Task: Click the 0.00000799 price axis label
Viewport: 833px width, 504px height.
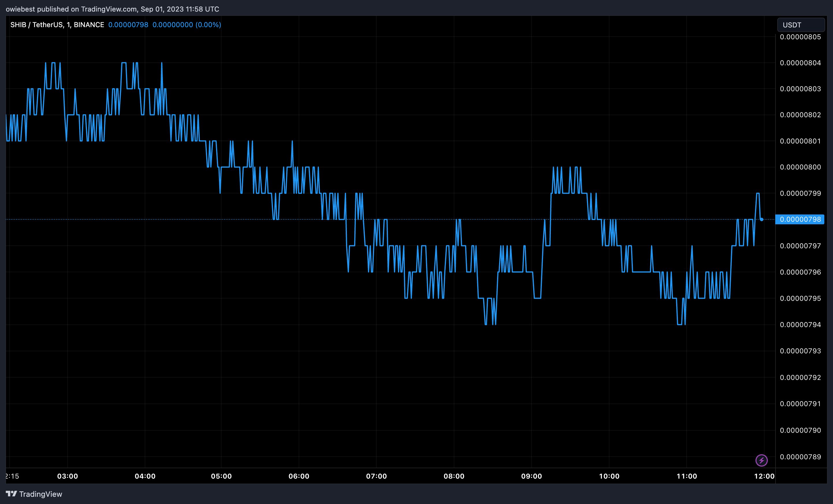Action: pyautogui.click(x=800, y=193)
